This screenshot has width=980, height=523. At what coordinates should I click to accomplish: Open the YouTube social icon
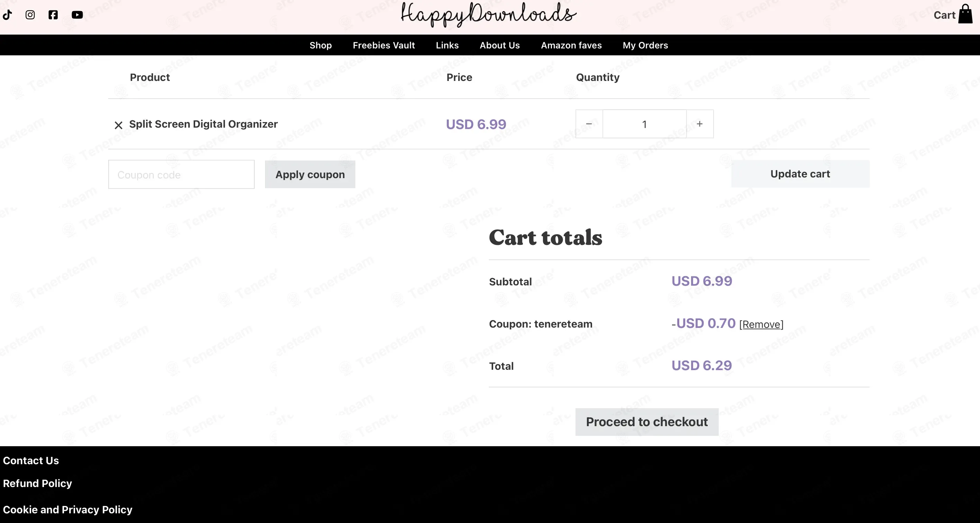[77, 15]
